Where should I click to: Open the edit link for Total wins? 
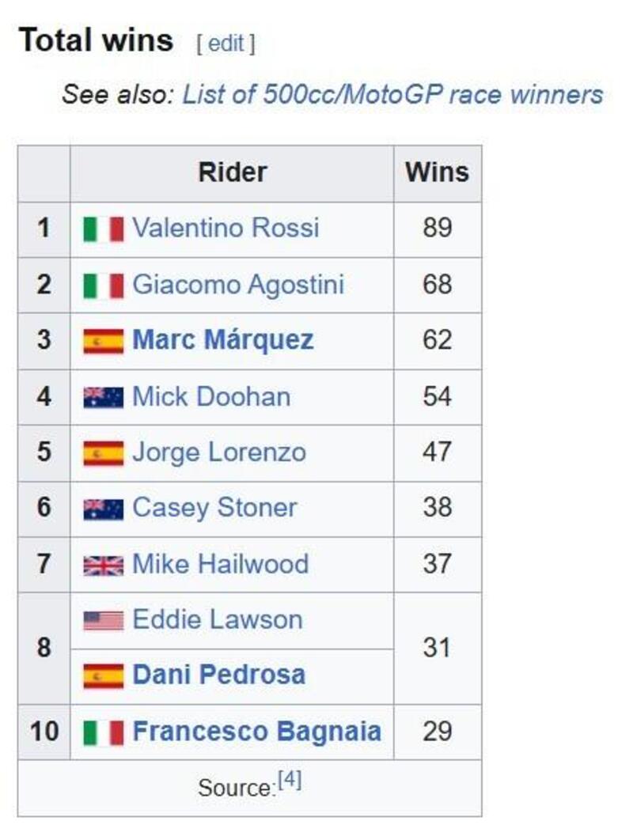coord(226,44)
